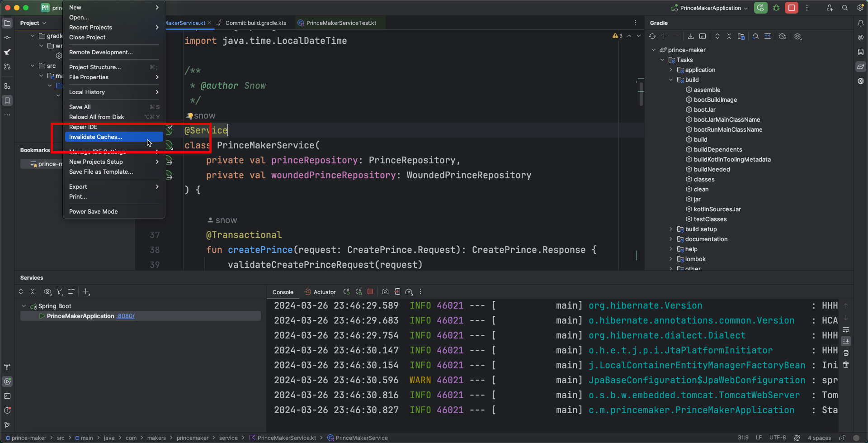Reload all Gradle projects with the sync icon
Image resolution: width=868 pixels, height=443 pixels.
652,36
